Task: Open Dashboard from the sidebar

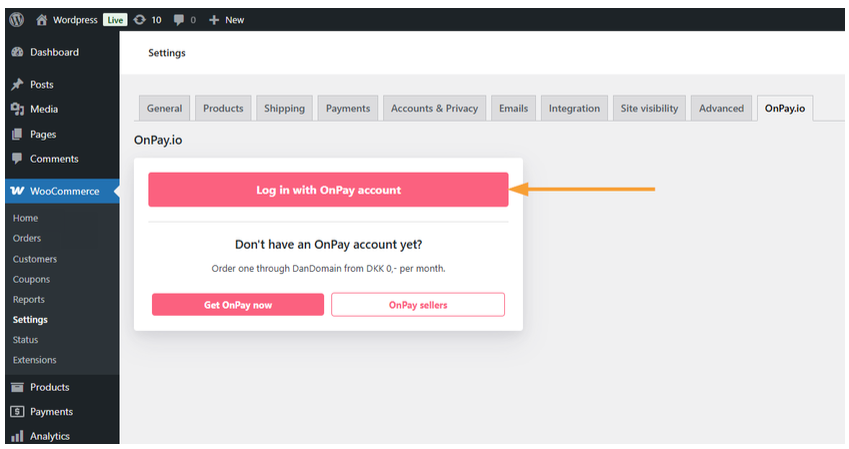Action: 53,52
